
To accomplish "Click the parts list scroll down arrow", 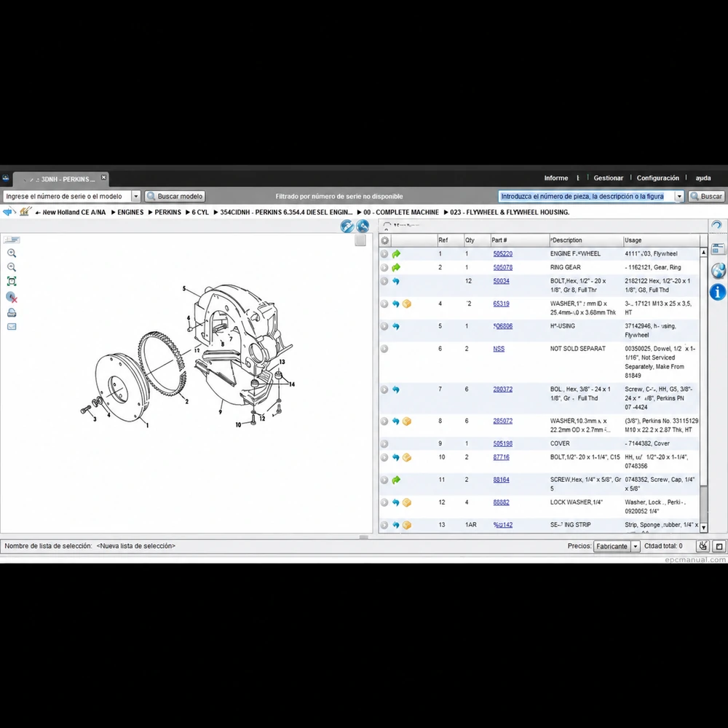I will 703,527.
